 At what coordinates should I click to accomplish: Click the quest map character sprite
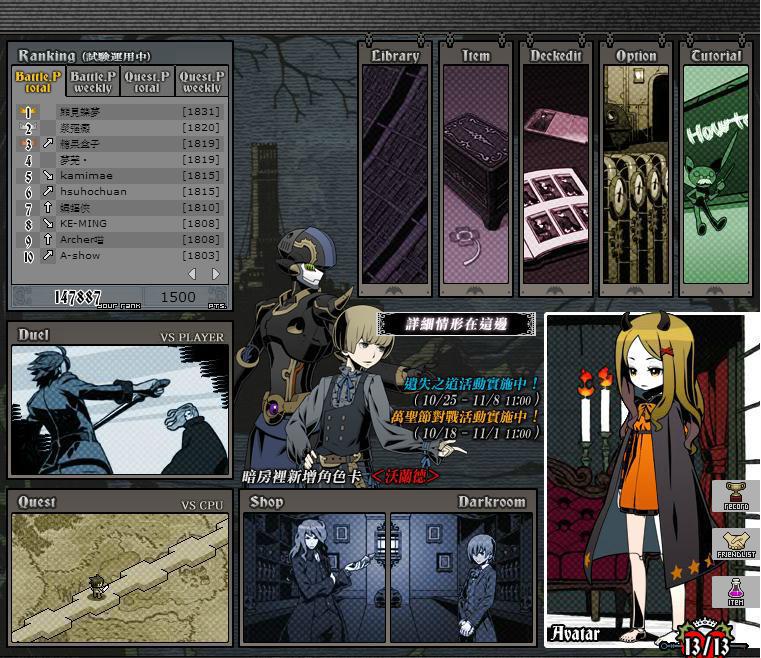click(99, 586)
